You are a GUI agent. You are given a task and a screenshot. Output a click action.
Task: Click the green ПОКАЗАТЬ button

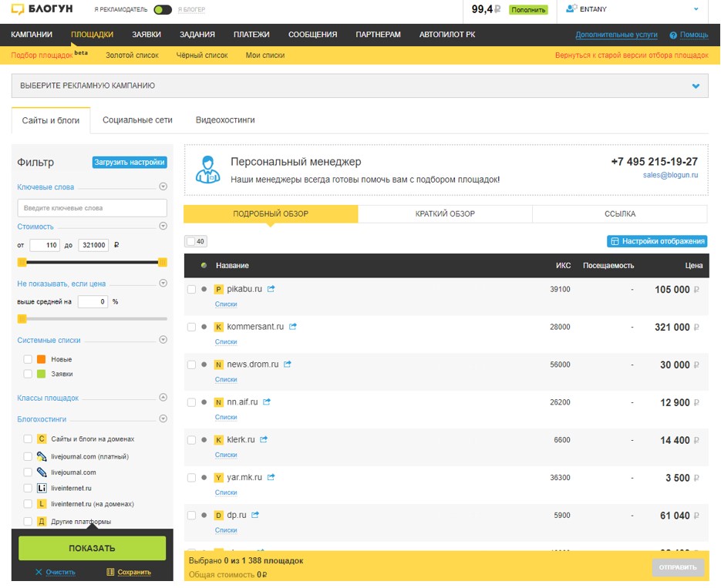[x=92, y=548]
